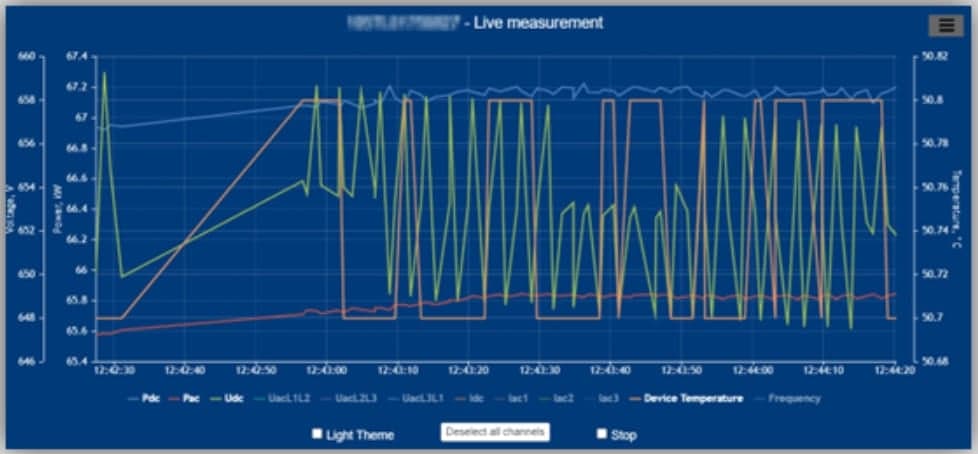978x454 pixels.
Task: Check the Stop checkbox
Action: [x=602, y=434]
